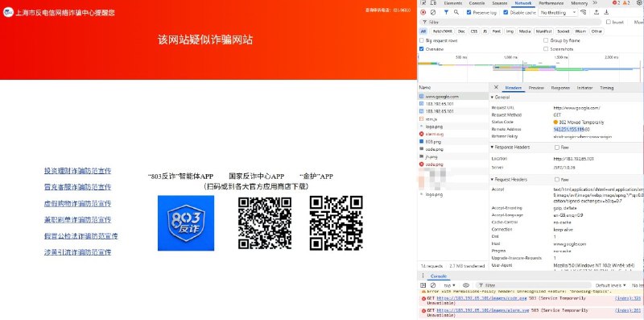
Task: Filter requests by Img type
Action: 510,31
